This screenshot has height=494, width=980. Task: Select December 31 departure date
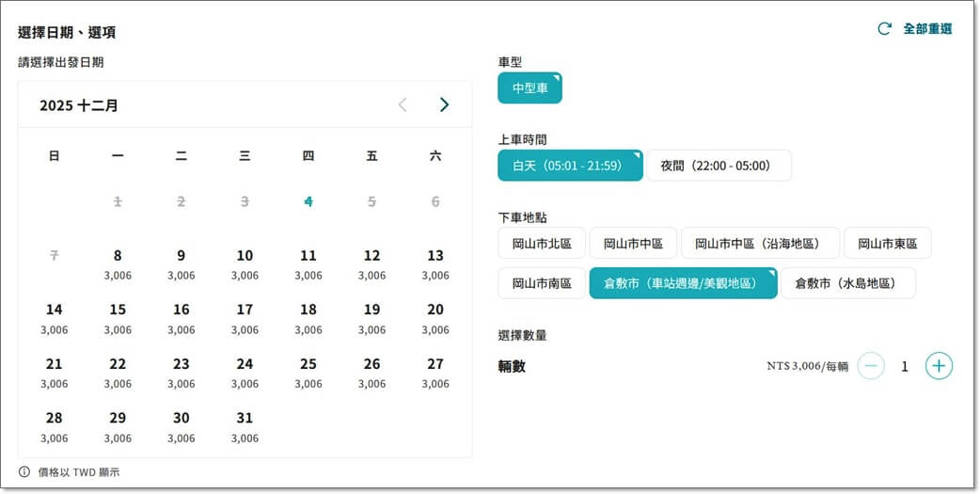tap(245, 425)
